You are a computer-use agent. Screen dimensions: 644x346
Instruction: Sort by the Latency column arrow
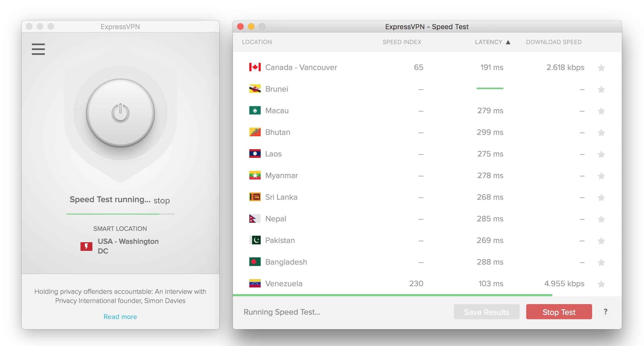pyautogui.click(x=508, y=42)
